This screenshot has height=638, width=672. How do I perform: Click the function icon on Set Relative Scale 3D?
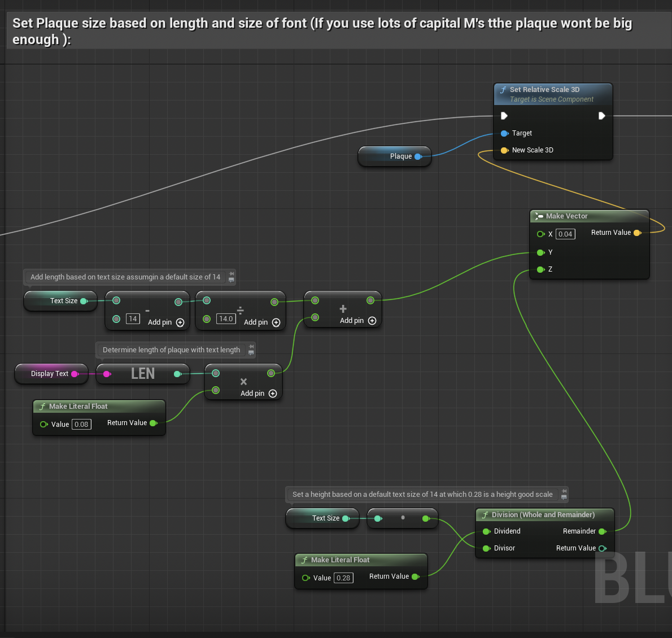coord(504,89)
